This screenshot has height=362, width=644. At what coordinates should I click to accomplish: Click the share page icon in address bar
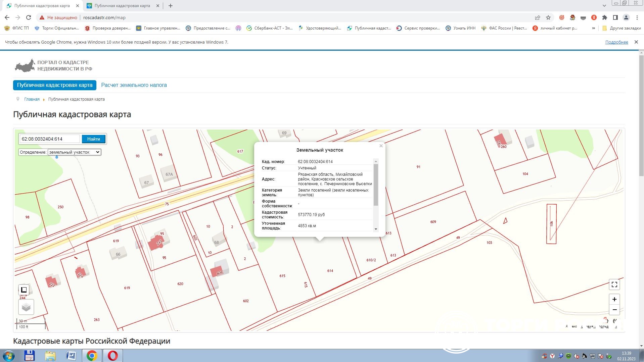(x=538, y=17)
